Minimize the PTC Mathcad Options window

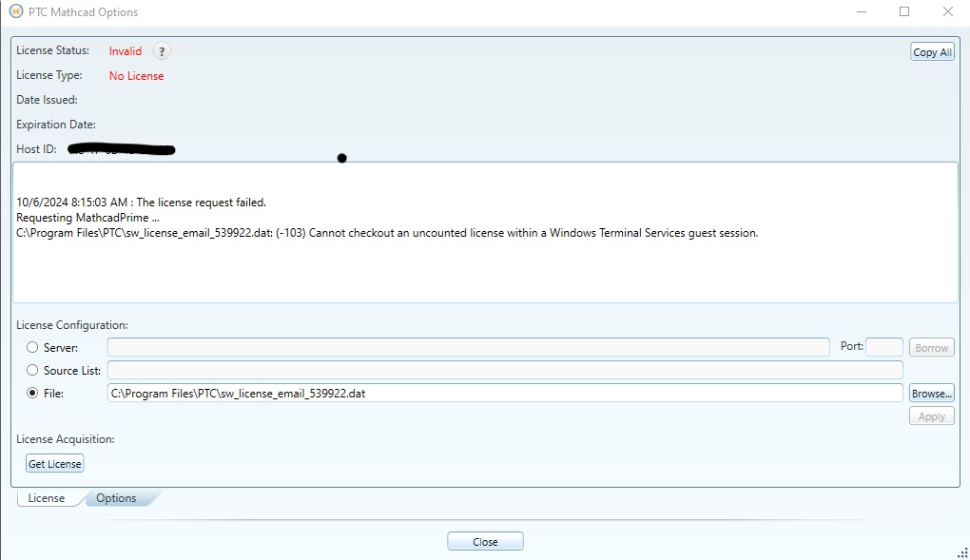861,11
